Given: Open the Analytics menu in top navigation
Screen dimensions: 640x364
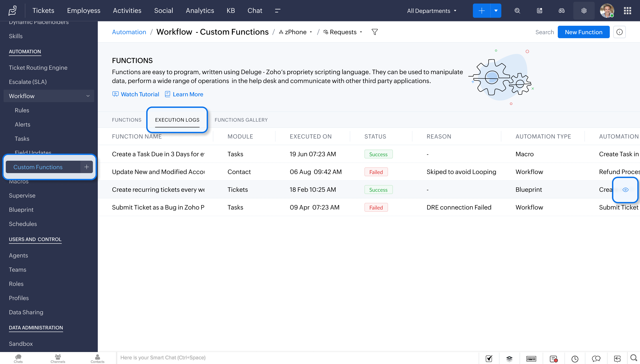Looking at the screenshot, I should coord(200,11).
